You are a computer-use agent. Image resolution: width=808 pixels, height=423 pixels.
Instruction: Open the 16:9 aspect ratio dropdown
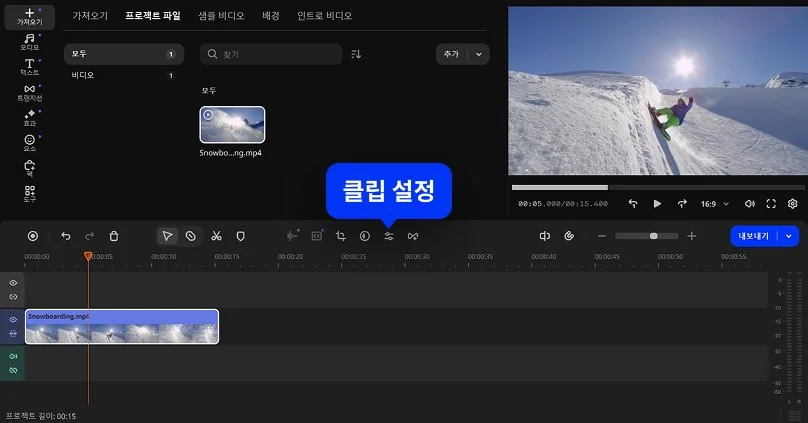coord(713,203)
